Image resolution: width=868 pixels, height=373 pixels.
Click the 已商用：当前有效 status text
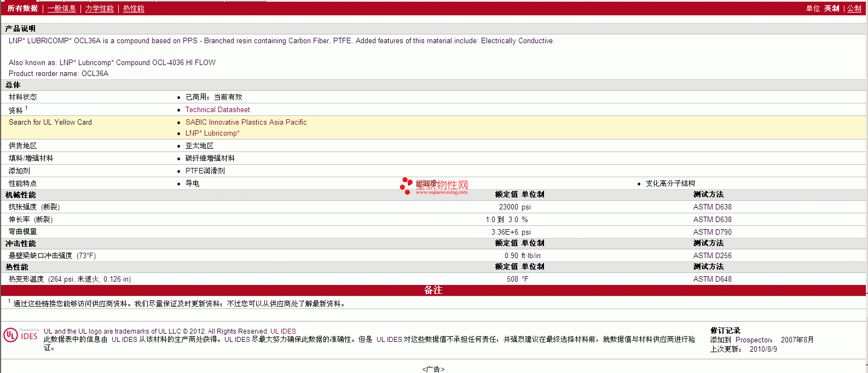click(x=213, y=97)
